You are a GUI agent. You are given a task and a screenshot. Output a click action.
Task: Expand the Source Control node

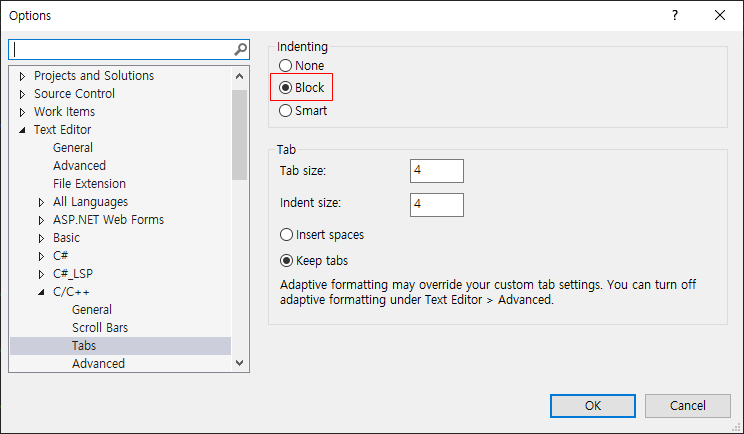pyautogui.click(x=22, y=94)
